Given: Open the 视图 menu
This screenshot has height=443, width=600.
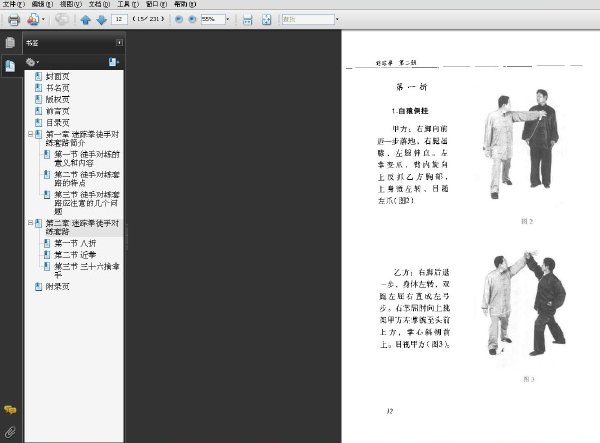Looking at the screenshot, I should tap(71, 4).
